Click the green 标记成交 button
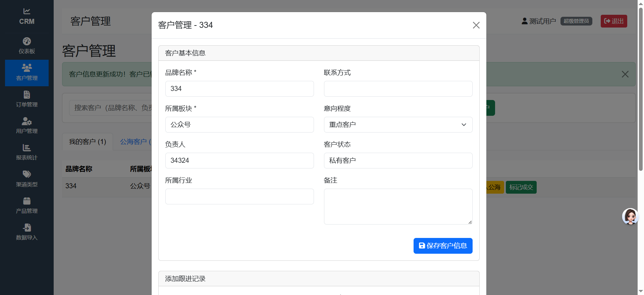Image resolution: width=644 pixels, height=295 pixels. coord(521,187)
